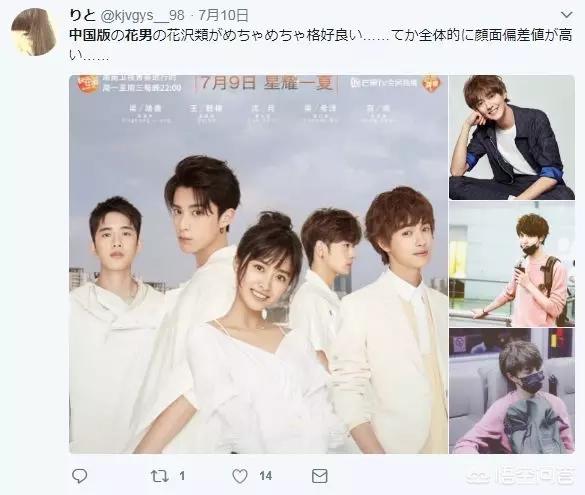Click the orange channel logo on poster

[x=86, y=84]
